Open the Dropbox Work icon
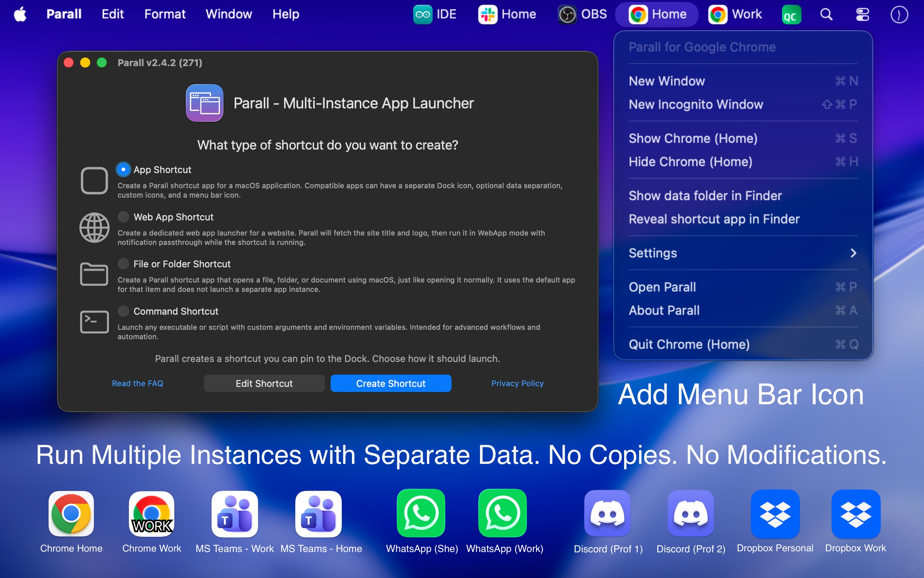The width and height of the screenshot is (924, 578). click(856, 514)
